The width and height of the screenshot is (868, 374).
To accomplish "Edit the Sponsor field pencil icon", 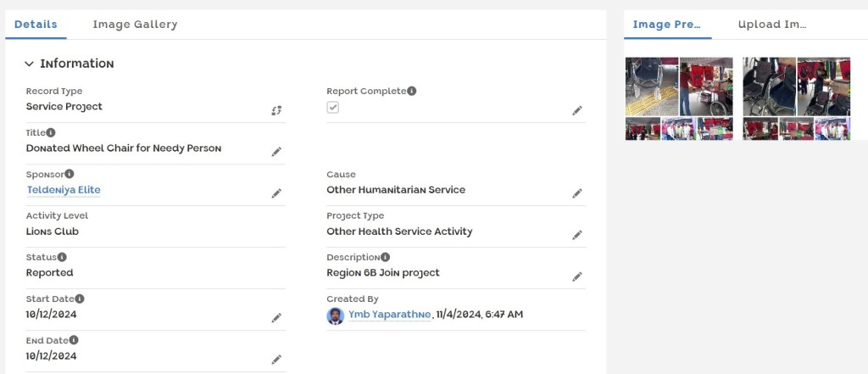I will pyautogui.click(x=276, y=193).
